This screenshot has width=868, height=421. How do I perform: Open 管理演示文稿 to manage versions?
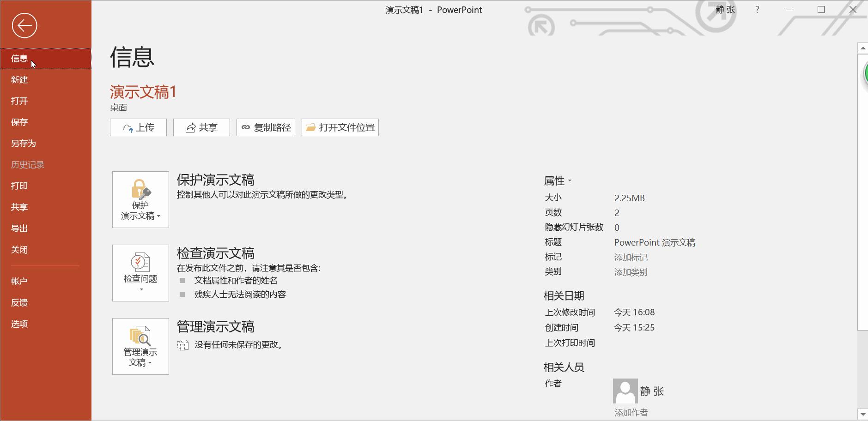(140, 346)
